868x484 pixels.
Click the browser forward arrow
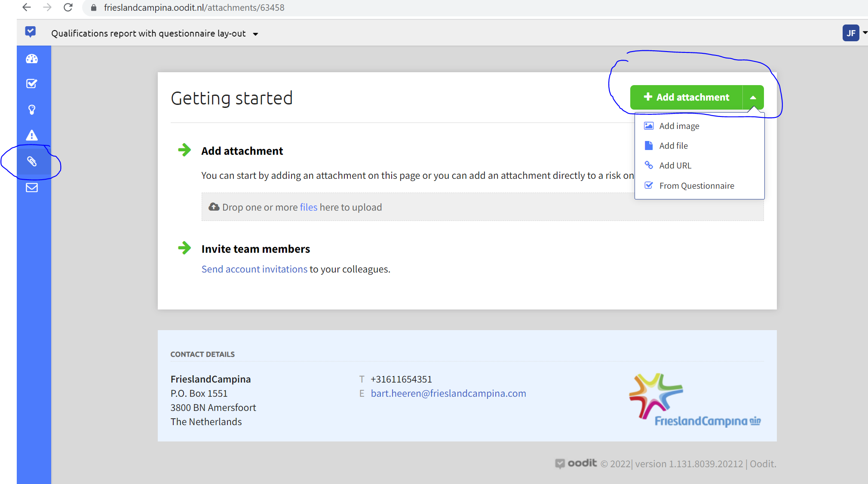[47, 7]
